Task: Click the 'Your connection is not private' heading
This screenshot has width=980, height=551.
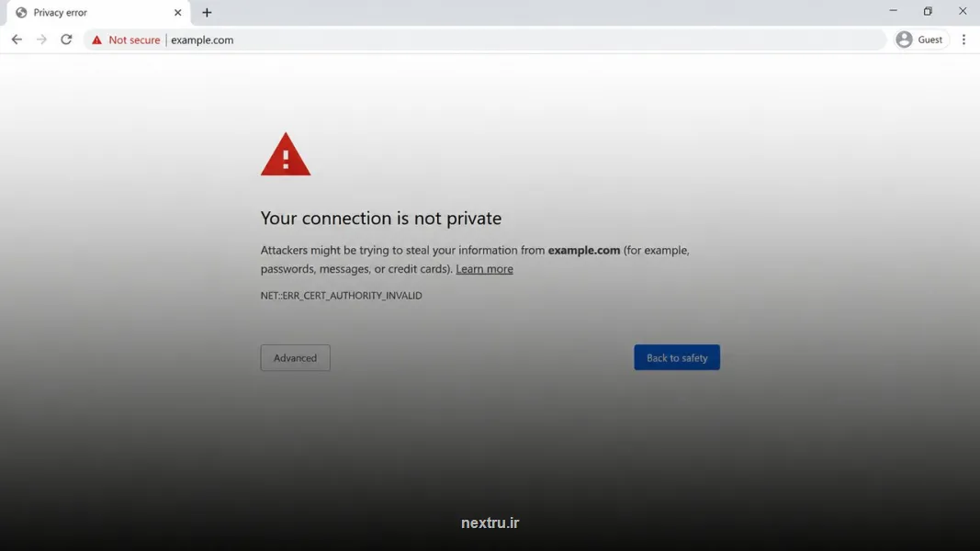Action: 380,218
